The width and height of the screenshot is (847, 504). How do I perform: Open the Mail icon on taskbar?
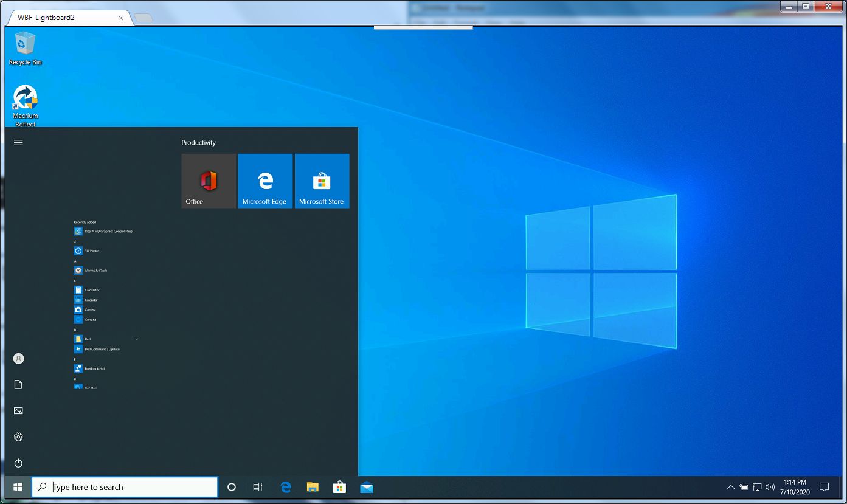(x=367, y=487)
